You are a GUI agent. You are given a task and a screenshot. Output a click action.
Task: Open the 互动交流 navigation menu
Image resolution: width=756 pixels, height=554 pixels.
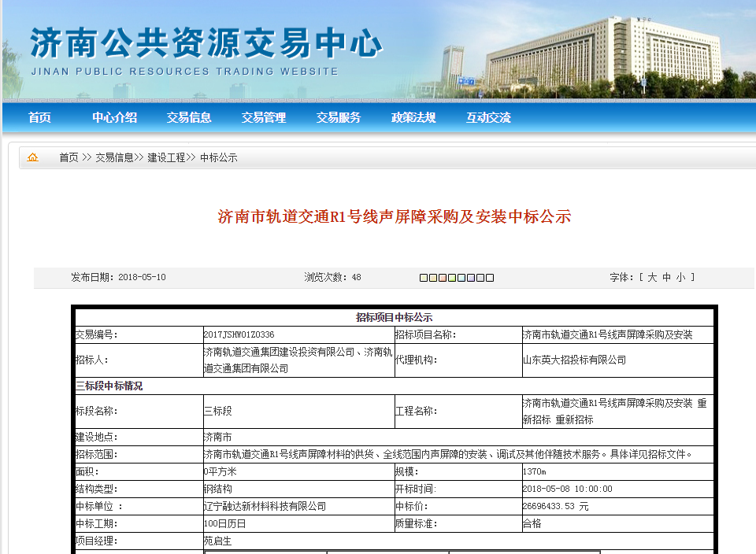point(488,117)
